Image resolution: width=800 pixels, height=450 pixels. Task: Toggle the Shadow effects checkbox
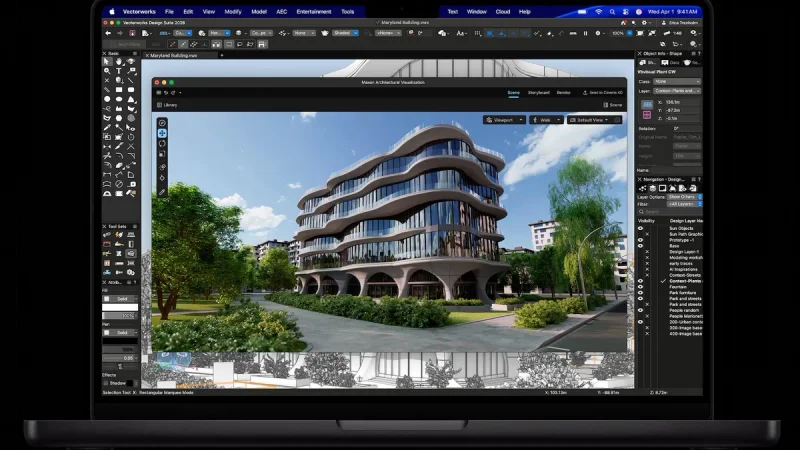pyautogui.click(x=106, y=383)
